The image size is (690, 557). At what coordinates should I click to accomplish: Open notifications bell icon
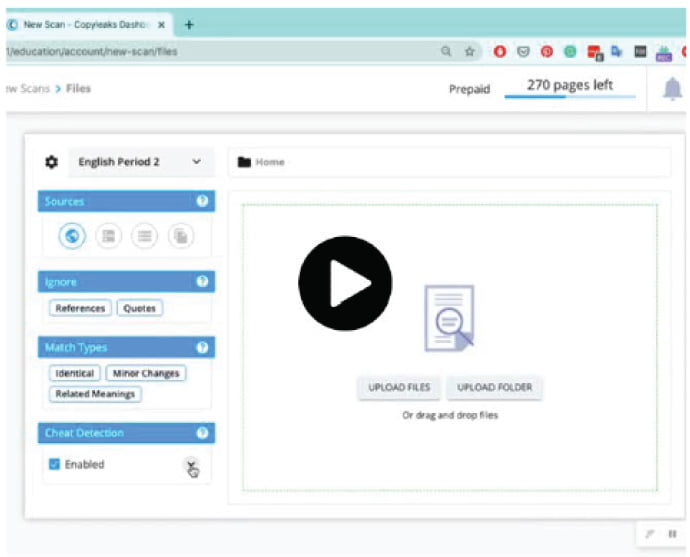[672, 88]
